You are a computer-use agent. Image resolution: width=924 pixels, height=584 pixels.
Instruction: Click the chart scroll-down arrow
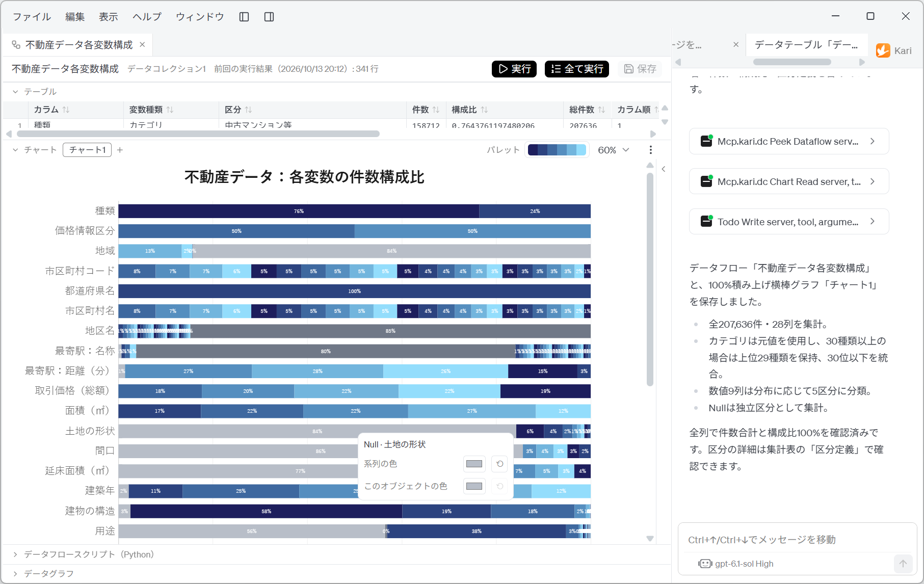coord(650,539)
